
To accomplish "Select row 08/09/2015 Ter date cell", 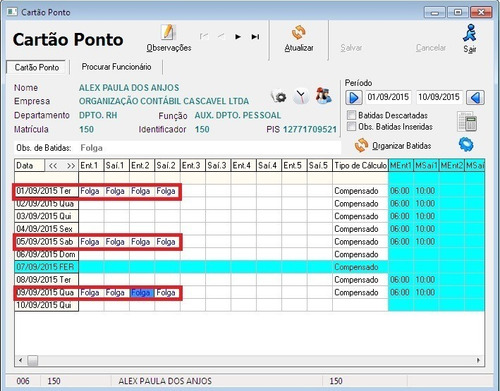I will [46, 280].
